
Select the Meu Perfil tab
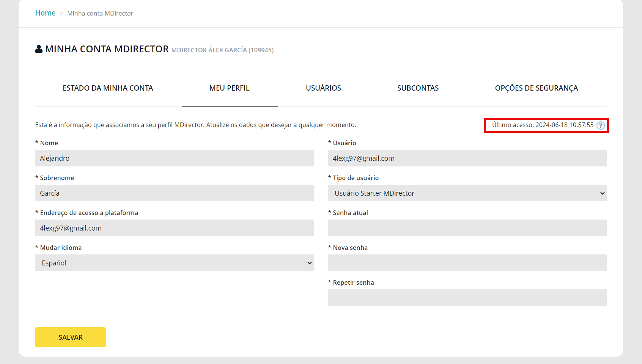click(229, 88)
